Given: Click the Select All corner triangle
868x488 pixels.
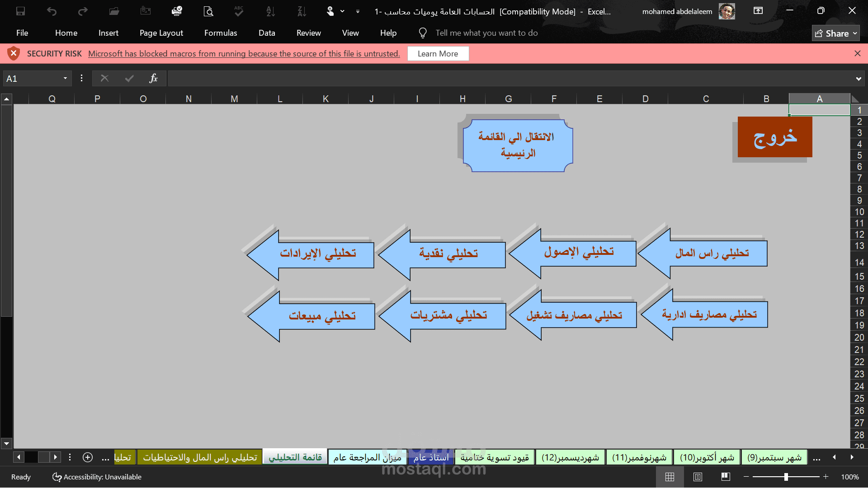Looking at the screenshot, I should tap(856, 99).
